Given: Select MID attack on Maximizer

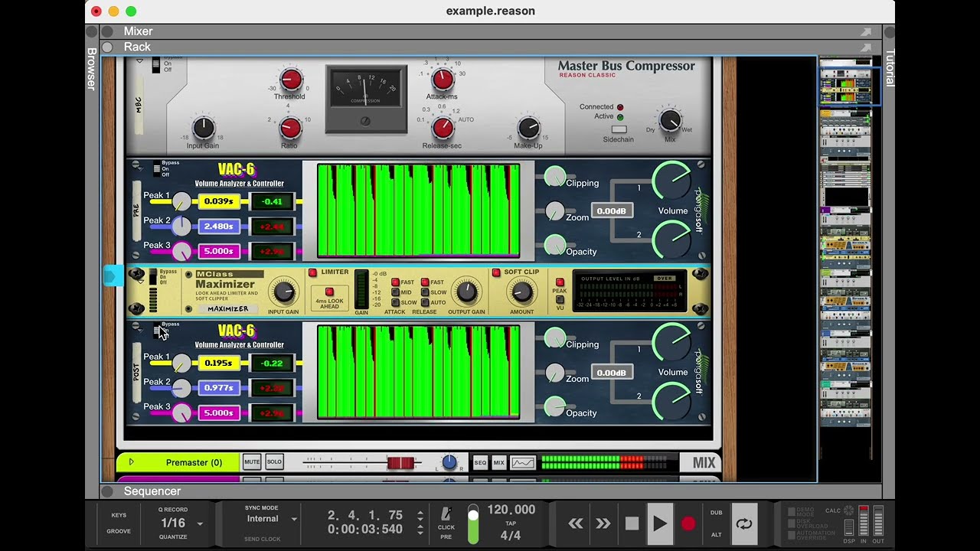Looking at the screenshot, I should 396,292.
